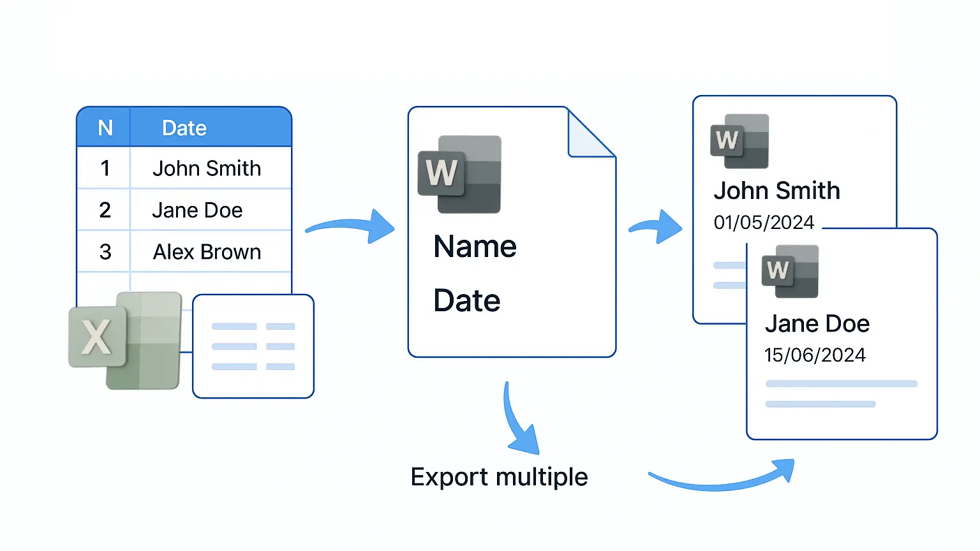Click the Excel icon beside the table
The height and width of the screenshot is (551, 980).
[125, 341]
